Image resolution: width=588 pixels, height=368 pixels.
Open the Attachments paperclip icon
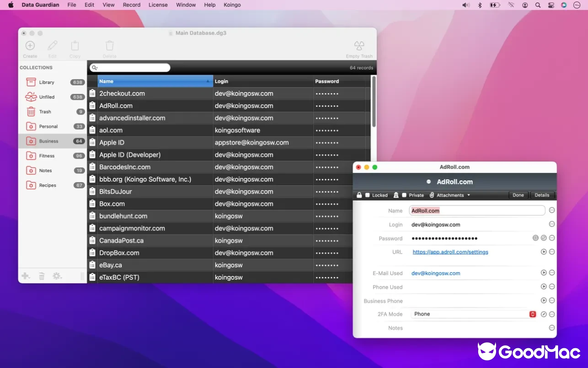pyautogui.click(x=431, y=195)
